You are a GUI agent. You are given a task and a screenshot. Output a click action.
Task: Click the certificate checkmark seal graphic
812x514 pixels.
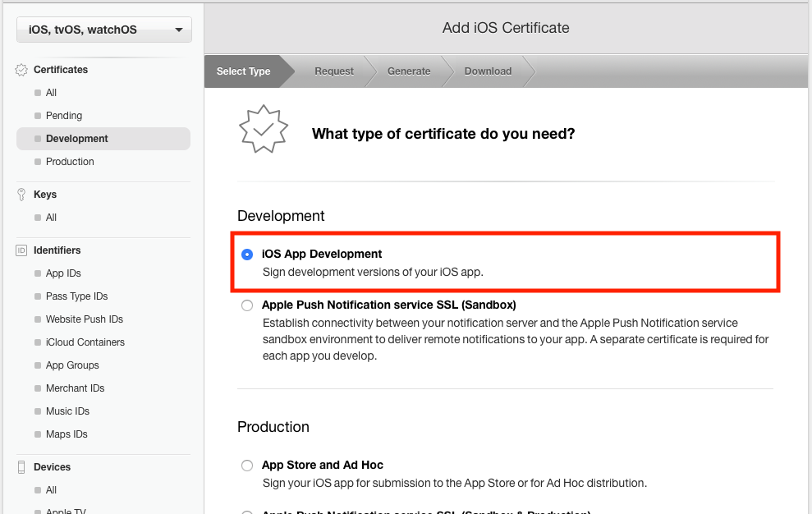click(x=264, y=129)
